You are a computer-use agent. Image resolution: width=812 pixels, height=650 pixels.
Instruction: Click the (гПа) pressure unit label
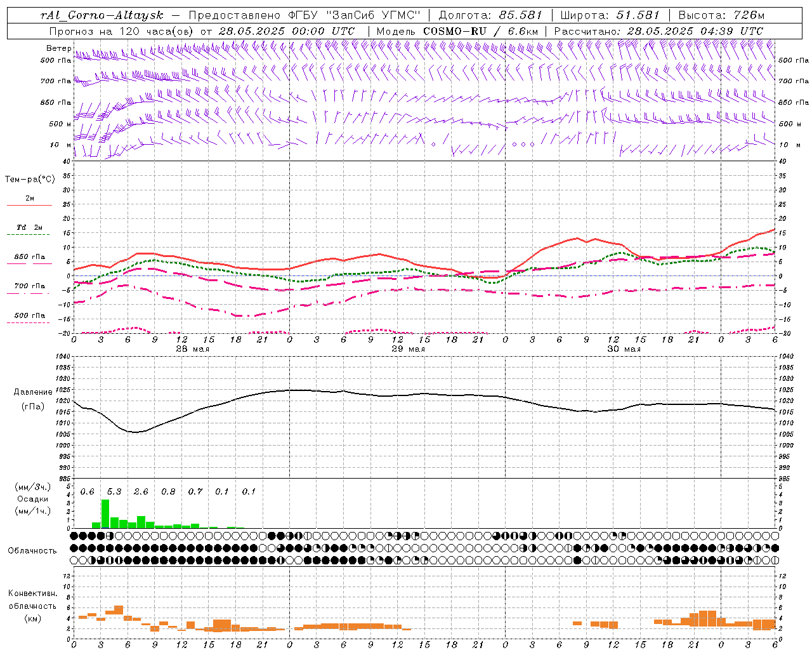coord(33,407)
